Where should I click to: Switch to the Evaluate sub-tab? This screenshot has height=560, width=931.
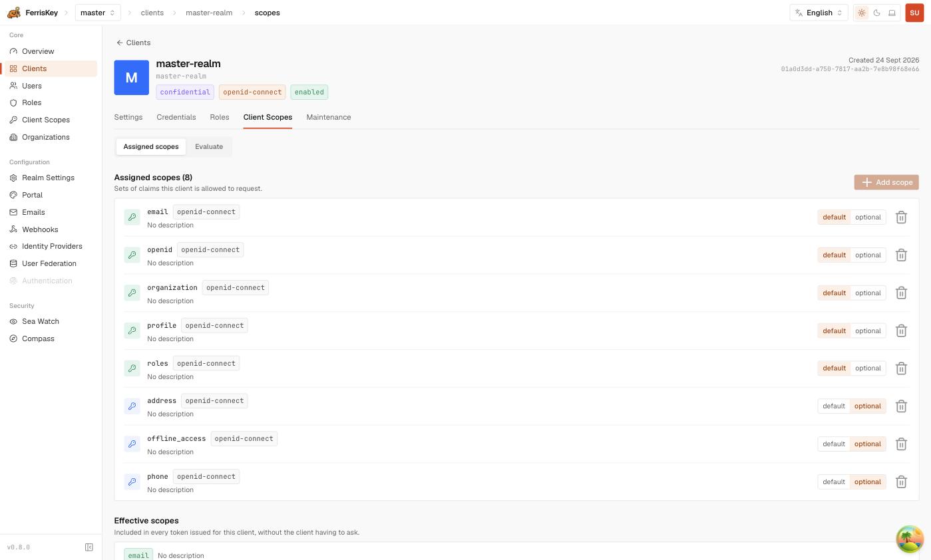209,147
